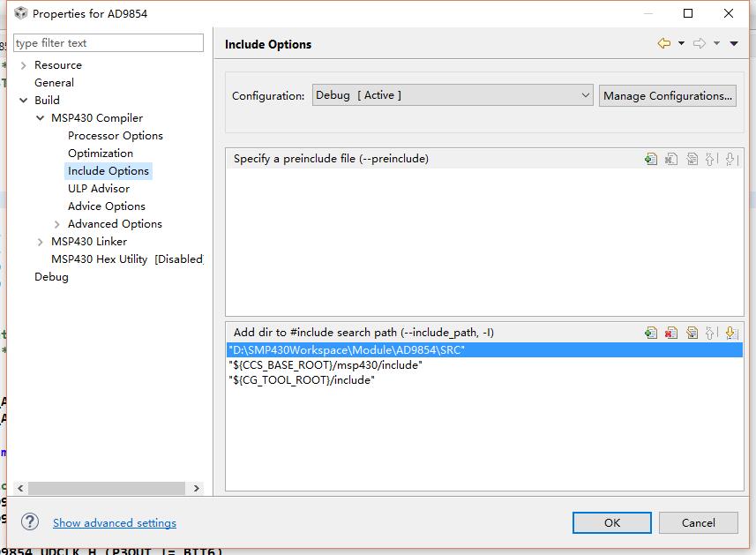
Task: Add a new preinclude file entry
Action: pyautogui.click(x=651, y=159)
